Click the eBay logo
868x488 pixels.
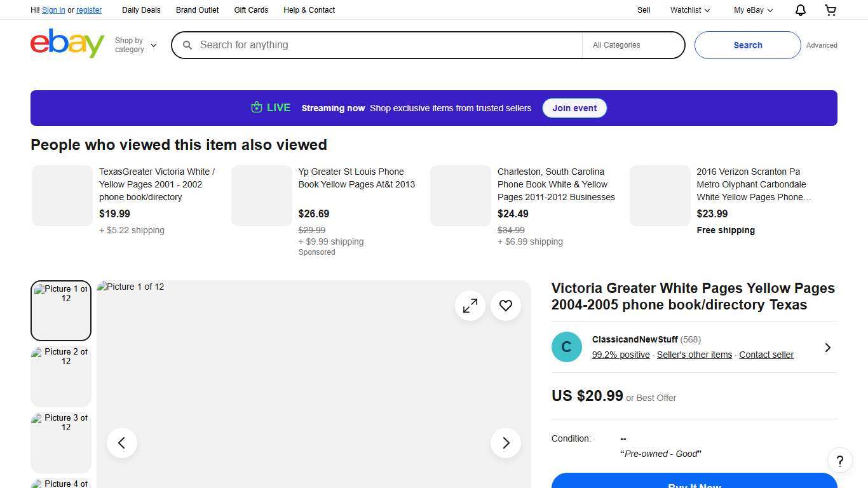pos(67,43)
